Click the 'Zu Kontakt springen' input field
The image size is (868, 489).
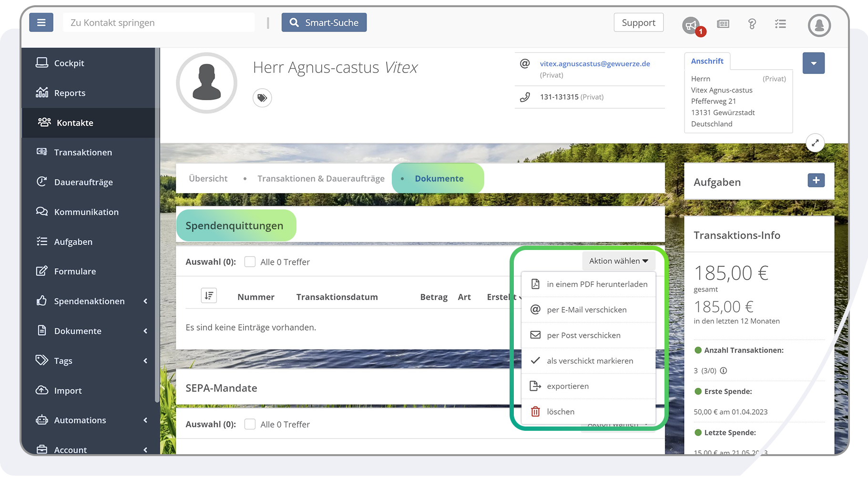pyautogui.click(x=159, y=22)
